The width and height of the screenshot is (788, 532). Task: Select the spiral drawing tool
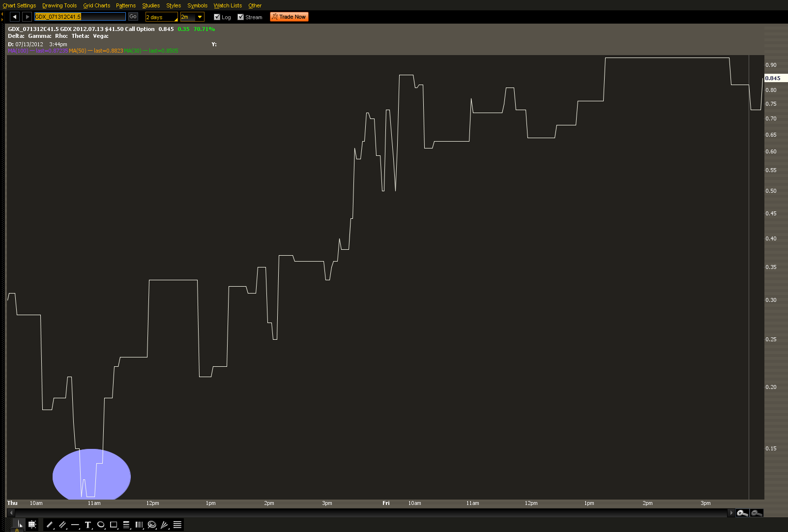(x=152, y=525)
